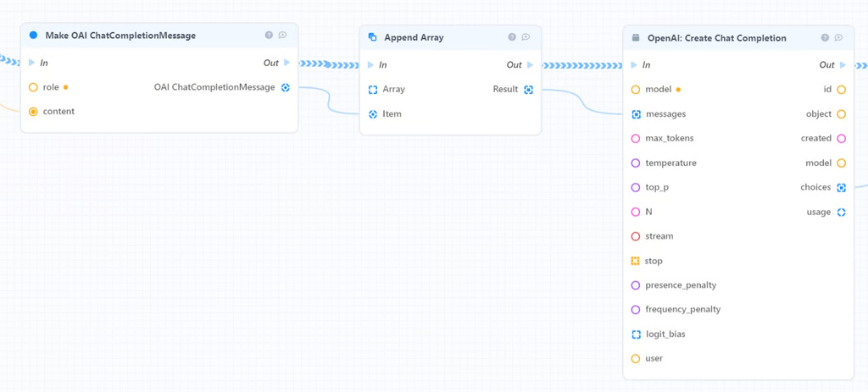Select the OpenAI: Create Chat Completion title
The height and width of the screenshot is (392, 868).
tap(716, 38)
